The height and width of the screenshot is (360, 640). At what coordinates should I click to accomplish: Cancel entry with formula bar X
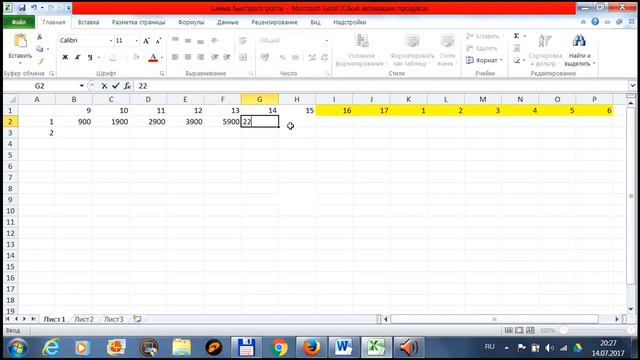(x=104, y=86)
